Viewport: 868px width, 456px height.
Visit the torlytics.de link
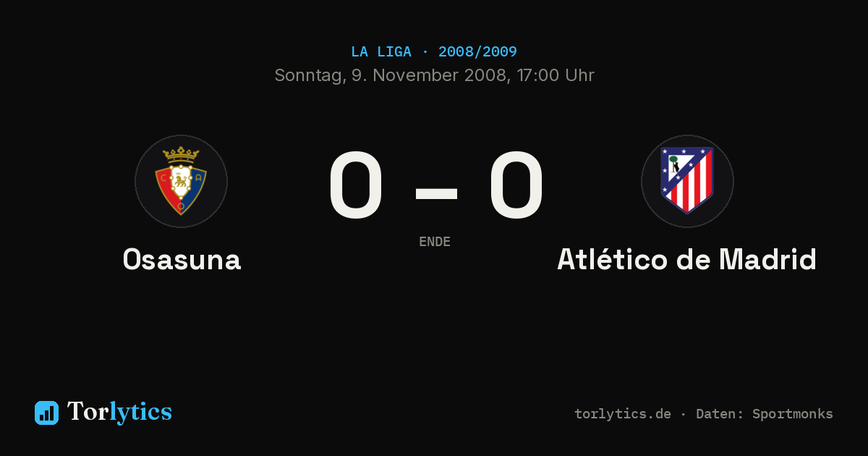pyautogui.click(x=623, y=414)
